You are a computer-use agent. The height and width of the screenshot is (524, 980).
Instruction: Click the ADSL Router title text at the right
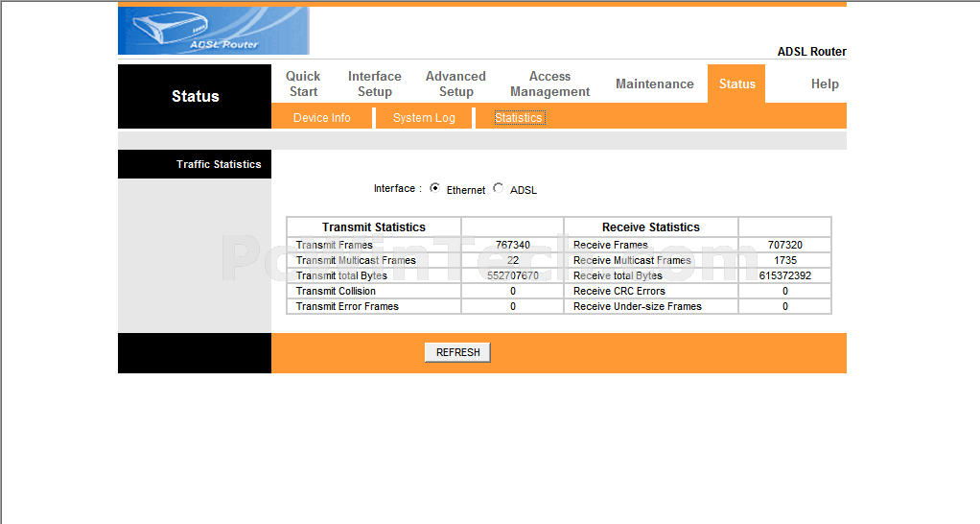(x=812, y=51)
